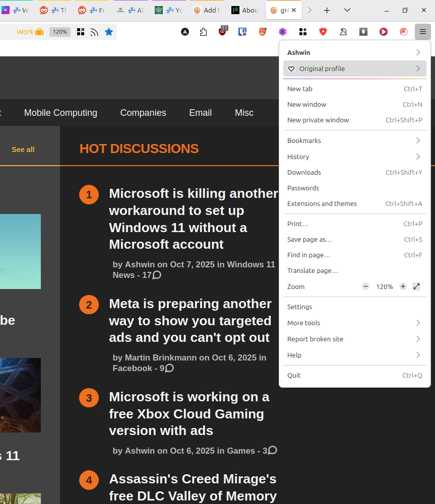Click the download arrow extension icon

[x=363, y=31]
